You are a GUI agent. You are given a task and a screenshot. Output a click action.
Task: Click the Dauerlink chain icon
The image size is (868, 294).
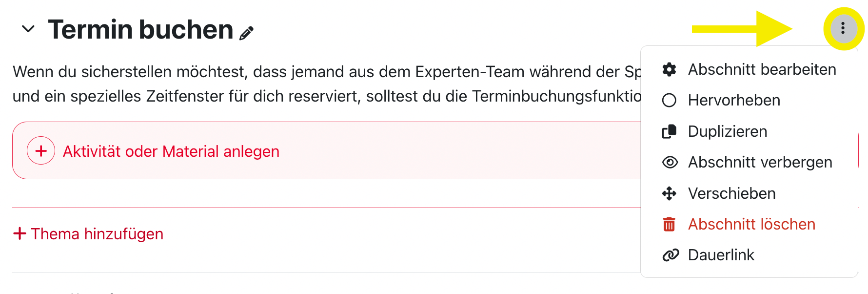coord(671,255)
